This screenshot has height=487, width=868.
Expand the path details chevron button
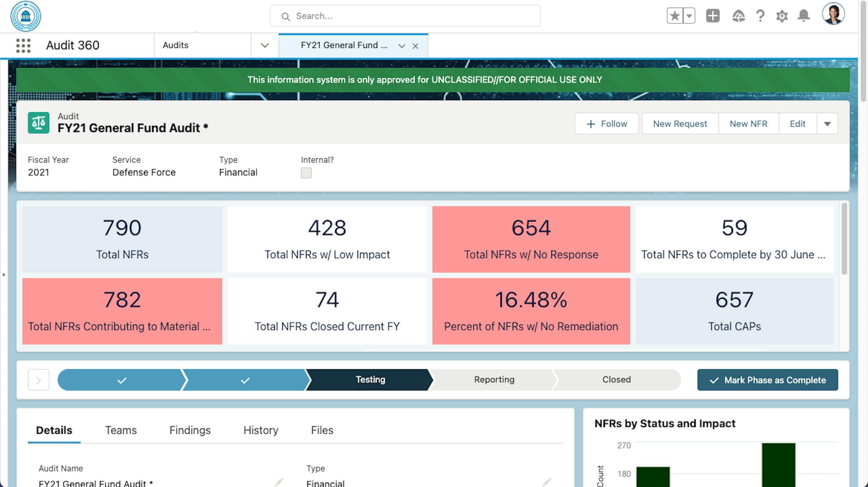pyautogui.click(x=38, y=380)
